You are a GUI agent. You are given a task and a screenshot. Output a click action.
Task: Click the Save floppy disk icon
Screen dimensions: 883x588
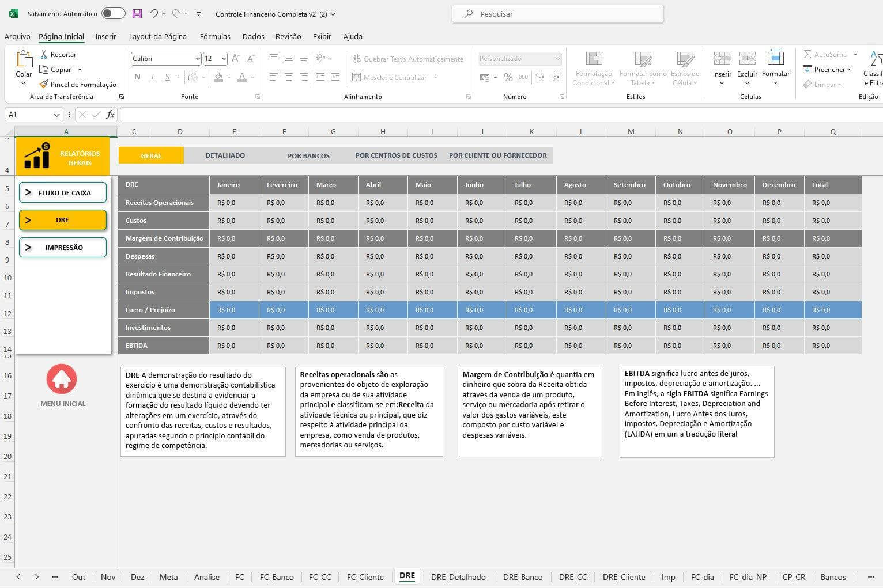(x=137, y=14)
